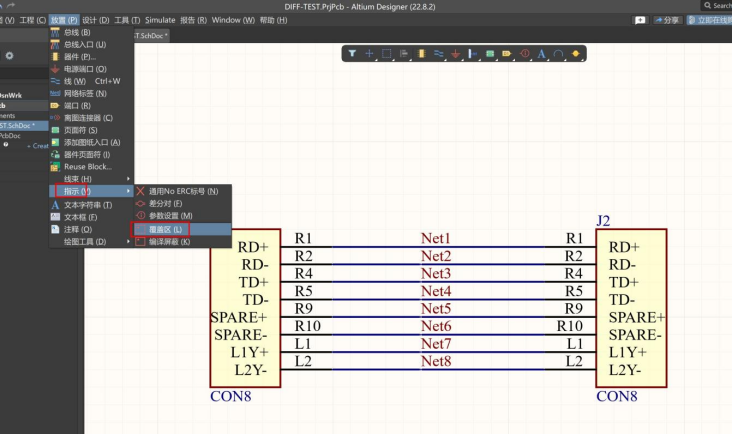This screenshot has height=435, width=732.
Task: Choose 文本字符串 (T) text string item
Action: (x=92, y=205)
